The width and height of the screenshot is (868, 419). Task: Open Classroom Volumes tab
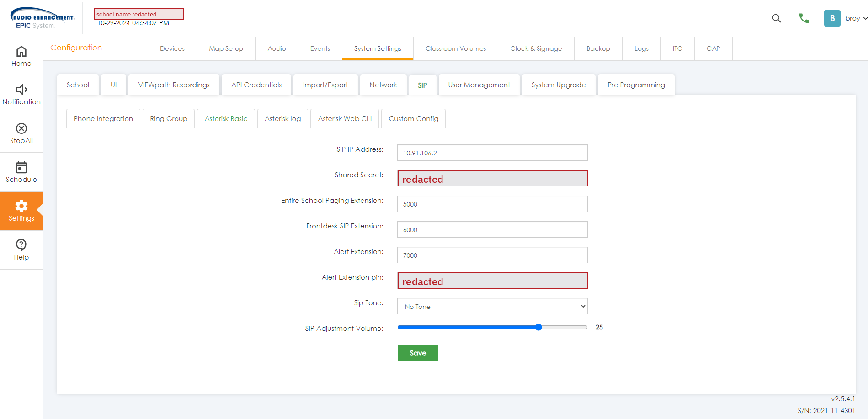pyautogui.click(x=456, y=48)
